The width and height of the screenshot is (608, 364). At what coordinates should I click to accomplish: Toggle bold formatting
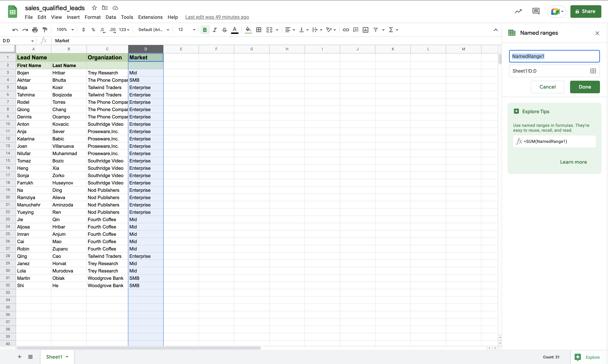pos(205,30)
